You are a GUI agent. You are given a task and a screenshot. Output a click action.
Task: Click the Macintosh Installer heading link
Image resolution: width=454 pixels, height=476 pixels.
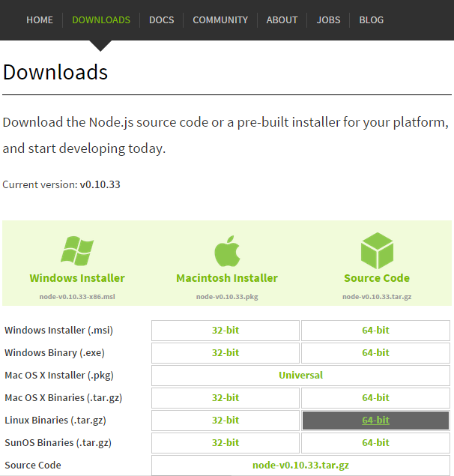(x=227, y=278)
